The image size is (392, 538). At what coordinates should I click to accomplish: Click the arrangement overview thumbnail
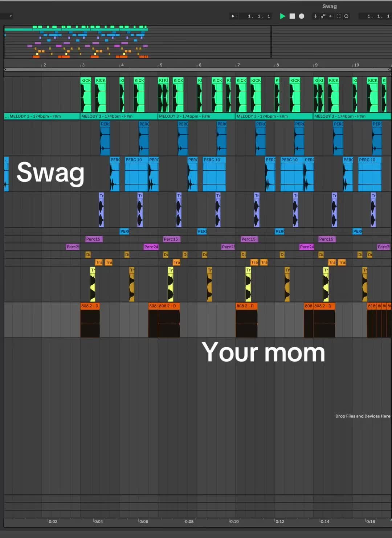point(137,42)
